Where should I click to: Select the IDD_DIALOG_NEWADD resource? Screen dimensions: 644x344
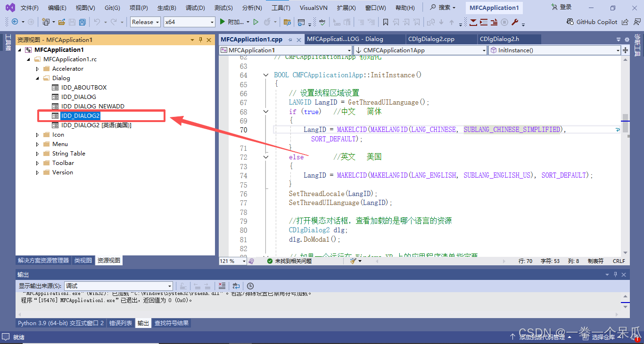(x=93, y=106)
